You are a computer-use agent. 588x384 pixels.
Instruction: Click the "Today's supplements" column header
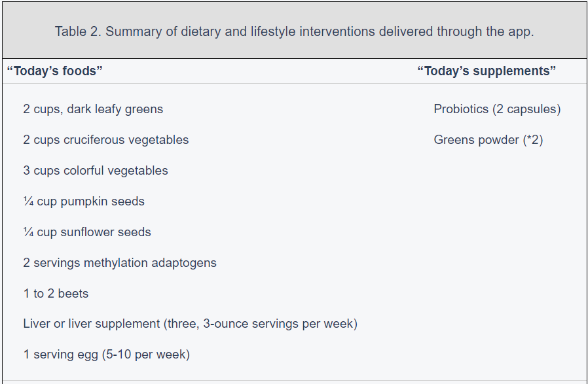486,71
